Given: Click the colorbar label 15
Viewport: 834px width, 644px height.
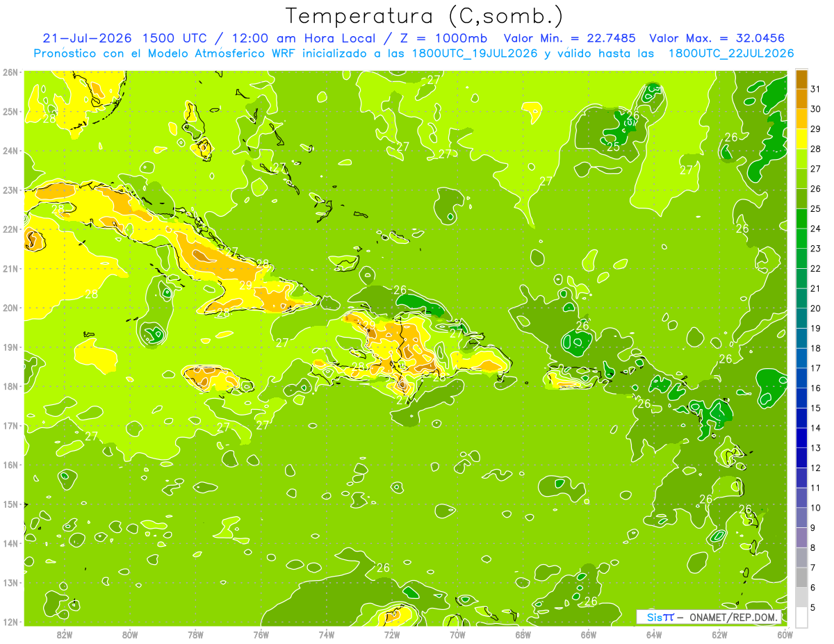Looking at the screenshot, I should (x=816, y=408).
